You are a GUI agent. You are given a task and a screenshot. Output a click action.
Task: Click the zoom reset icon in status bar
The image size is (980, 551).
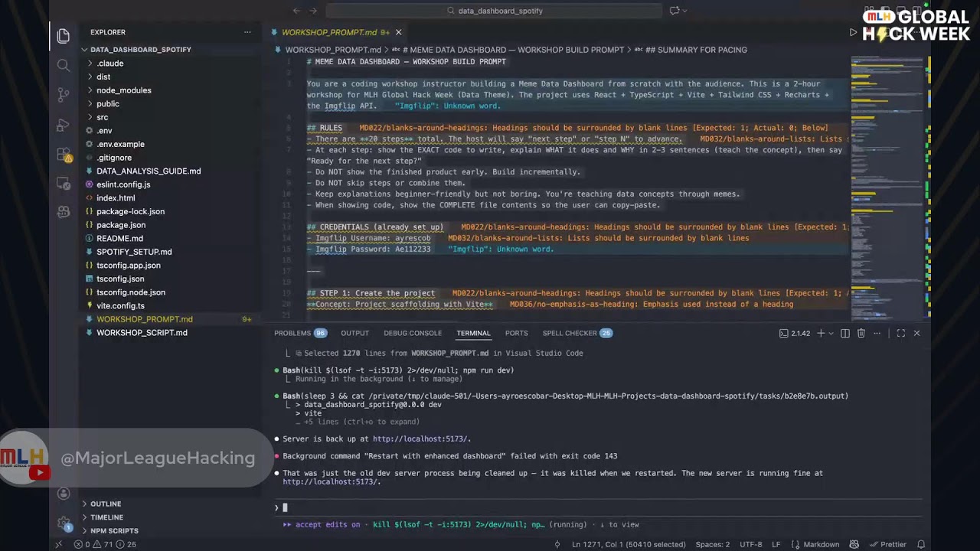[557, 544]
